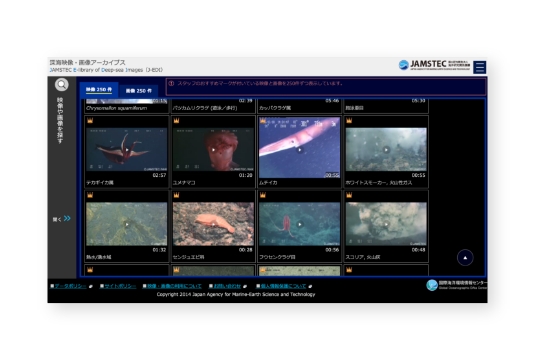Switch to the 映像 250件 tab
Screen dimensions: 535x360
pos(99,90)
